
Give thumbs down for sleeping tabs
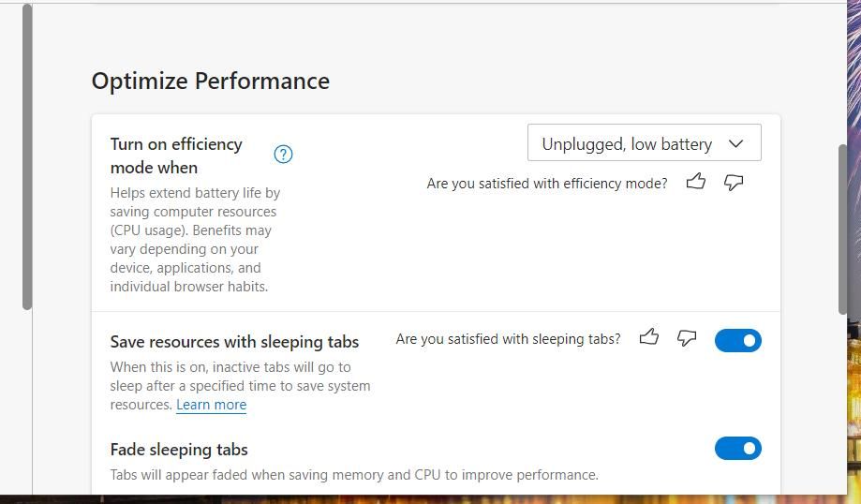[x=687, y=337]
